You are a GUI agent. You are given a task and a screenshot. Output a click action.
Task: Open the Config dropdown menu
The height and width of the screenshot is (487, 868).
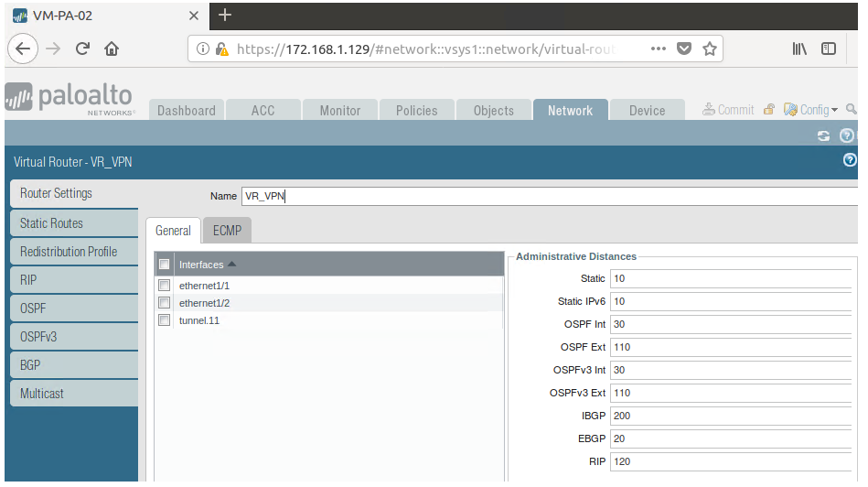click(811, 110)
